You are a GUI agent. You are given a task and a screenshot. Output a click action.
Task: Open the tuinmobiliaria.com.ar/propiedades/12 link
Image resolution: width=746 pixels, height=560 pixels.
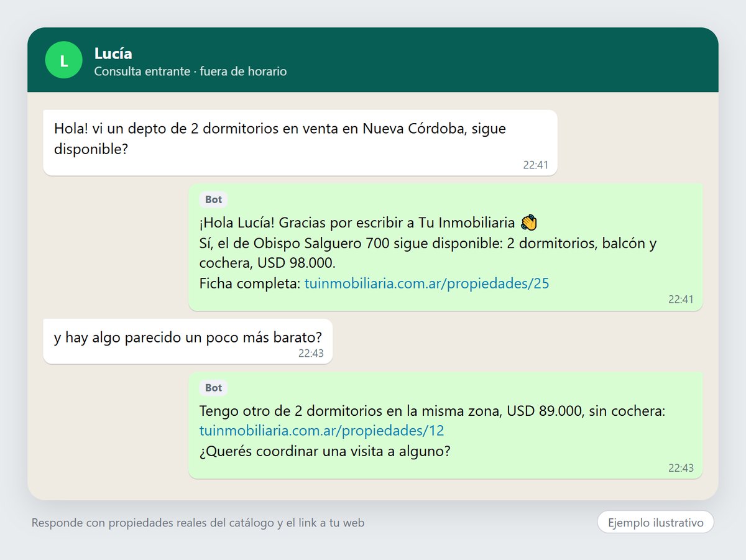click(322, 431)
